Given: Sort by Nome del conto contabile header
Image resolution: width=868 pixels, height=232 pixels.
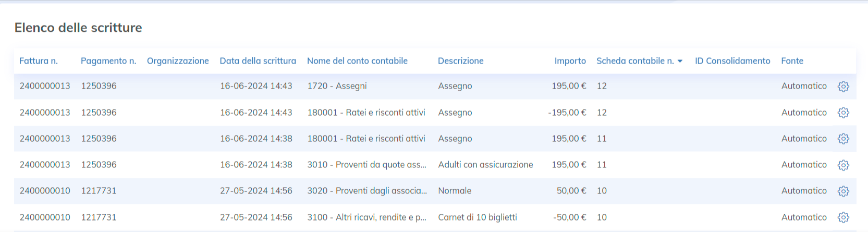Looking at the screenshot, I should (357, 61).
